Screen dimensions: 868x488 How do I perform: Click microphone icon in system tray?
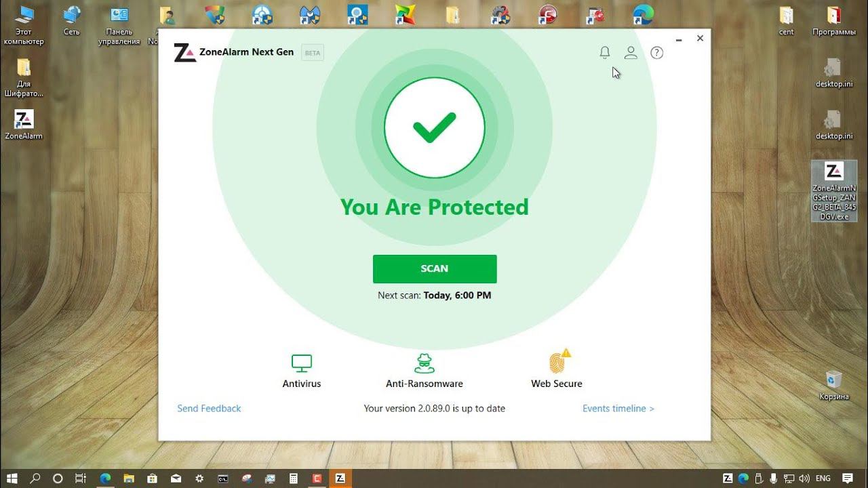click(774, 479)
